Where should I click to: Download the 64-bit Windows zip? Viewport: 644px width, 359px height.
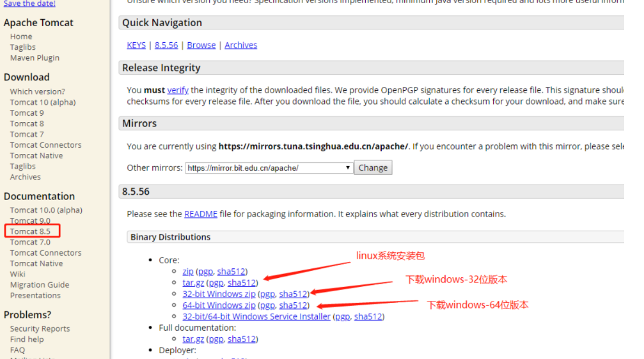click(219, 305)
